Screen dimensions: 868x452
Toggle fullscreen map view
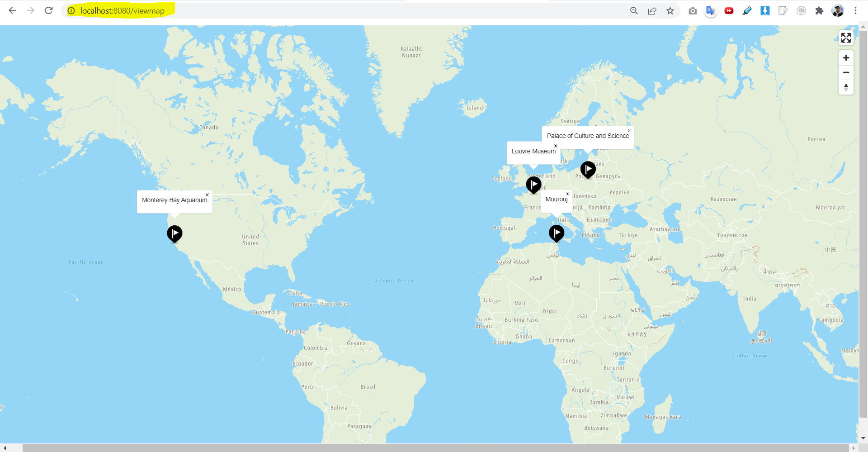(x=846, y=38)
